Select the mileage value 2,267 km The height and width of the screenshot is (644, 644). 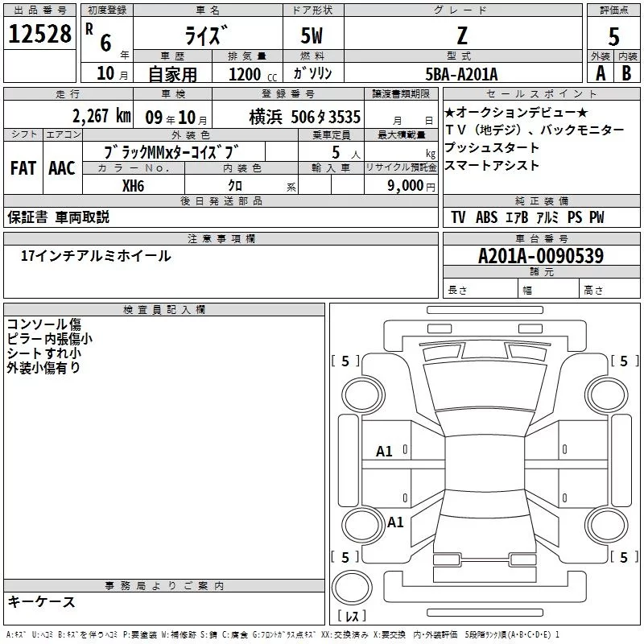(x=101, y=114)
